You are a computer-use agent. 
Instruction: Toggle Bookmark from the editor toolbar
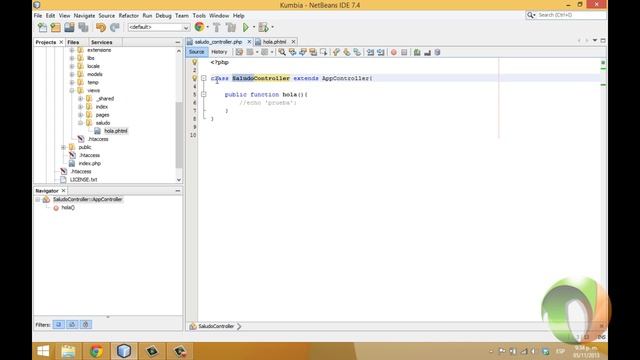(357, 52)
